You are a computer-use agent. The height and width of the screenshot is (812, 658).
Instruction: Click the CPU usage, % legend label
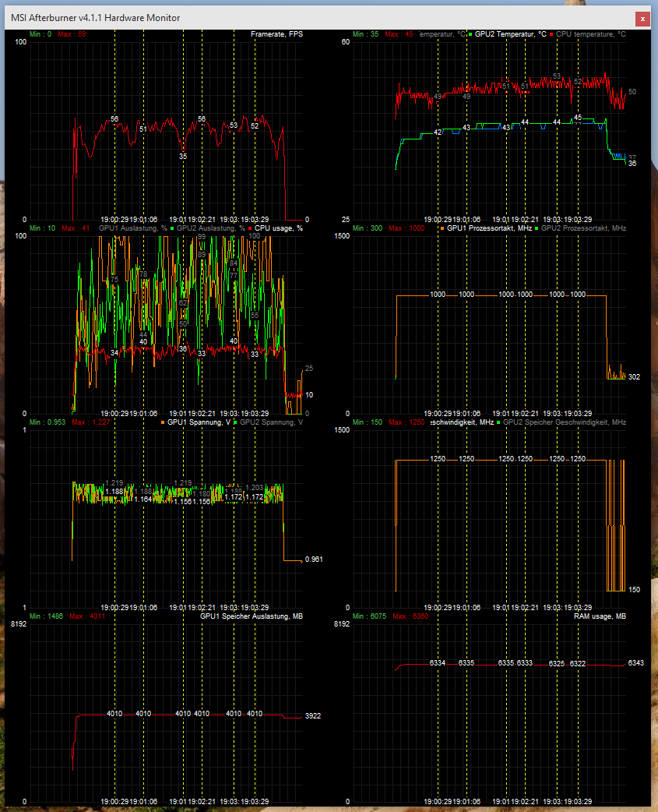pos(279,228)
